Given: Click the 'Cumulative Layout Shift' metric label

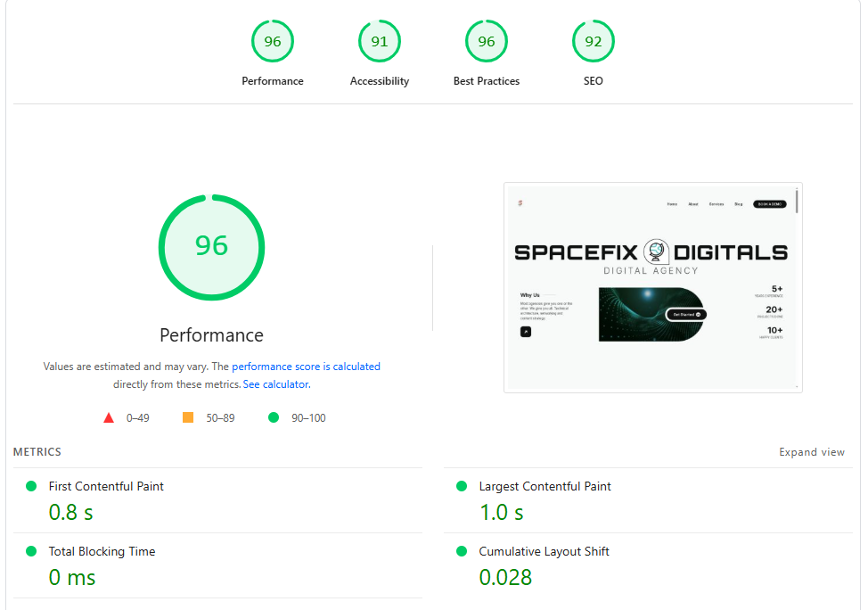Looking at the screenshot, I should click(544, 551).
